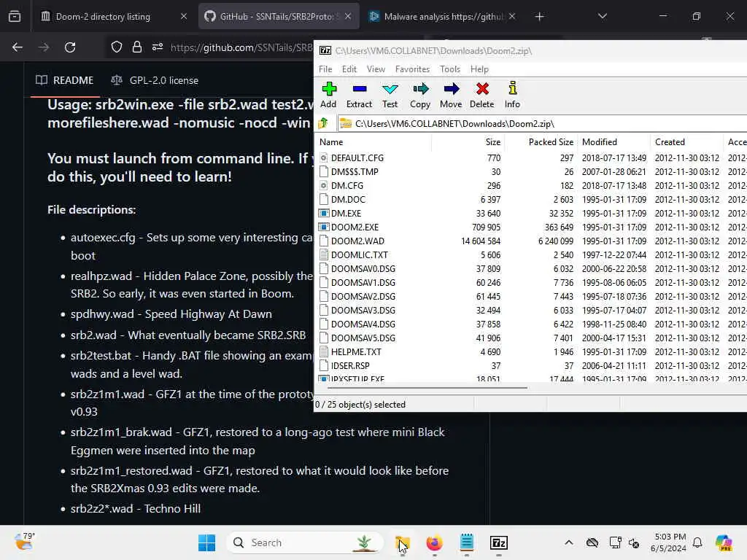The height and width of the screenshot is (560, 747).
Task: Click the Extract icon in 7-Zip
Action: click(x=359, y=96)
